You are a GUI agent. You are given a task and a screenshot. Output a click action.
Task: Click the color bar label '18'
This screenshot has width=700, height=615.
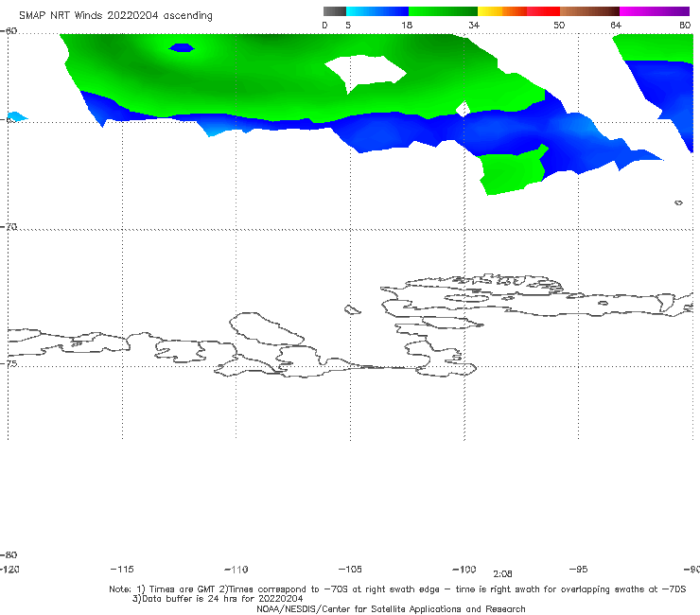407,25
